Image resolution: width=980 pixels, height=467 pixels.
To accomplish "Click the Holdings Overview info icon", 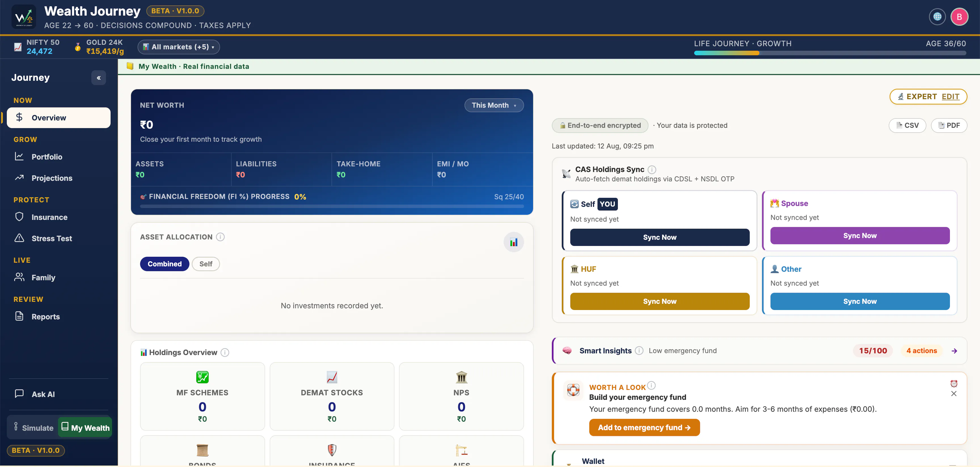I will tap(225, 353).
